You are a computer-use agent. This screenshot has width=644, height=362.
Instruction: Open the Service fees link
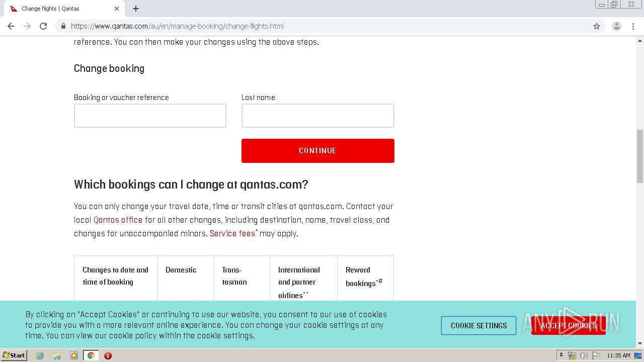tap(232, 233)
